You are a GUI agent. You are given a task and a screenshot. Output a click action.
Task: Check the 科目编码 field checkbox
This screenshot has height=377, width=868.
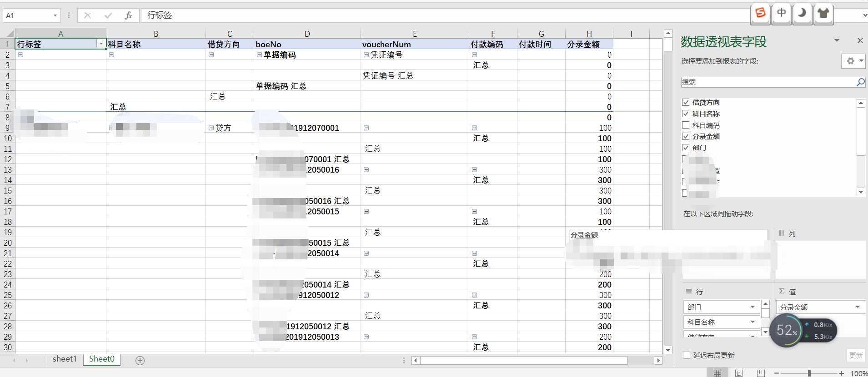(x=686, y=125)
